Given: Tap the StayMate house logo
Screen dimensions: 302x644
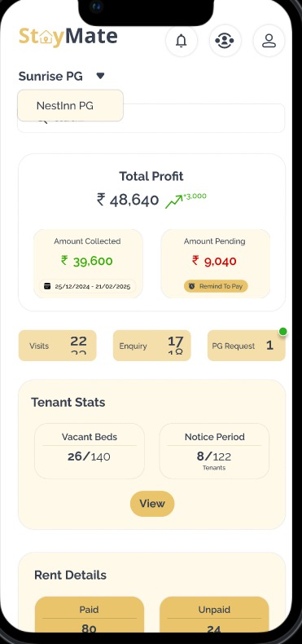Looking at the screenshot, I should click(46, 37).
